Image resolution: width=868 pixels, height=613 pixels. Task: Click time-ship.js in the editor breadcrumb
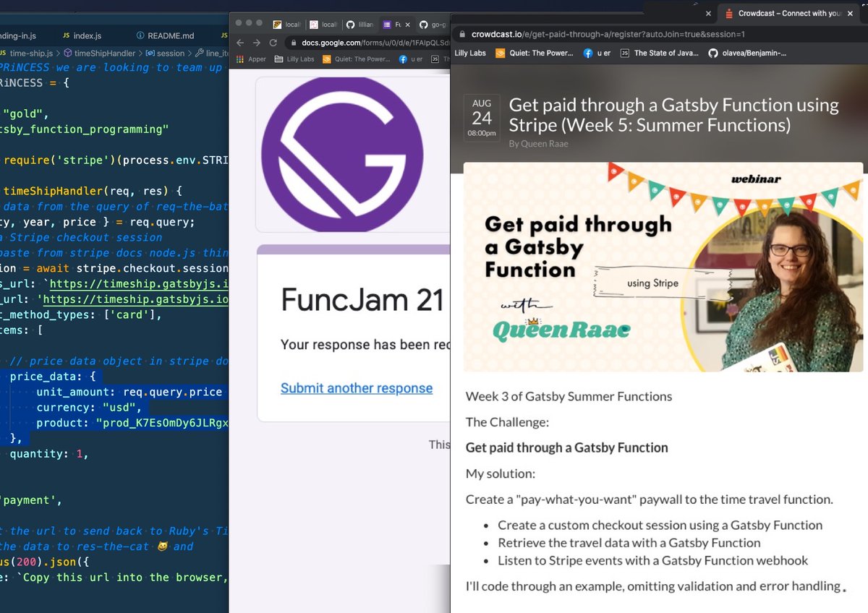[x=32, y=53]
